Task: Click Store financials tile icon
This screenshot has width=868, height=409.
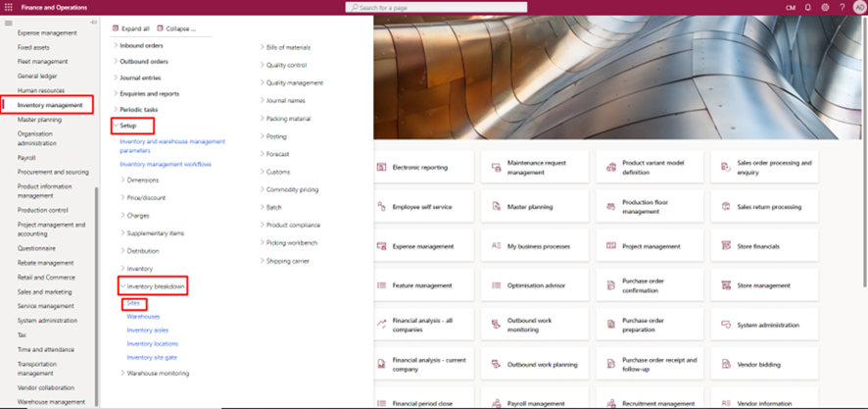Action: (726, 246)
